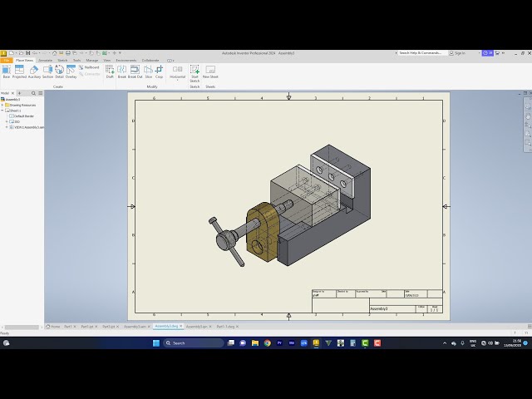Viewport: 532px width, 399px height.
Task: Expand the VIEW1:Assembly3.iam node
Action: point(7,127)
